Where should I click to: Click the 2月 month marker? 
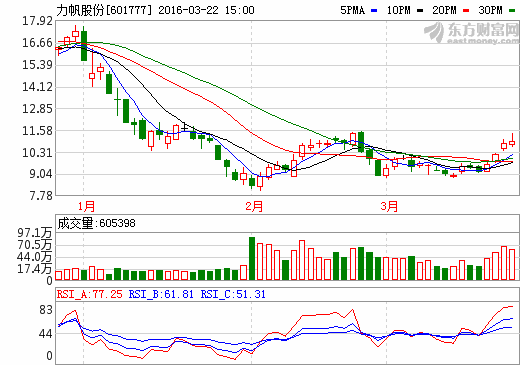[x=254, y=206]
